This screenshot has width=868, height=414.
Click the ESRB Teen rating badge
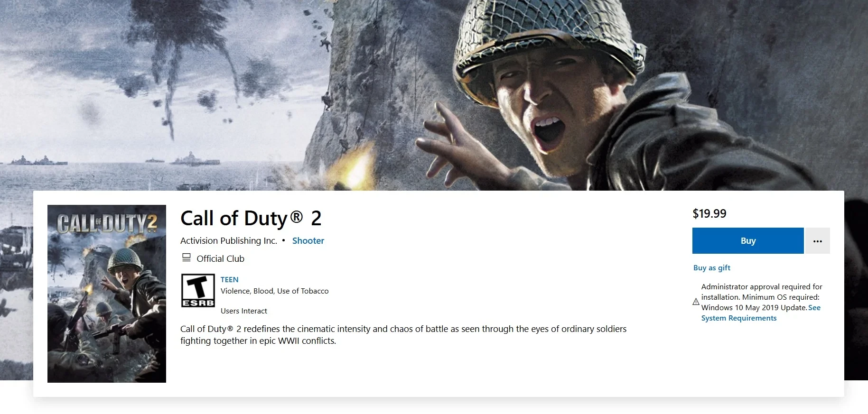(x=198, y=290)
